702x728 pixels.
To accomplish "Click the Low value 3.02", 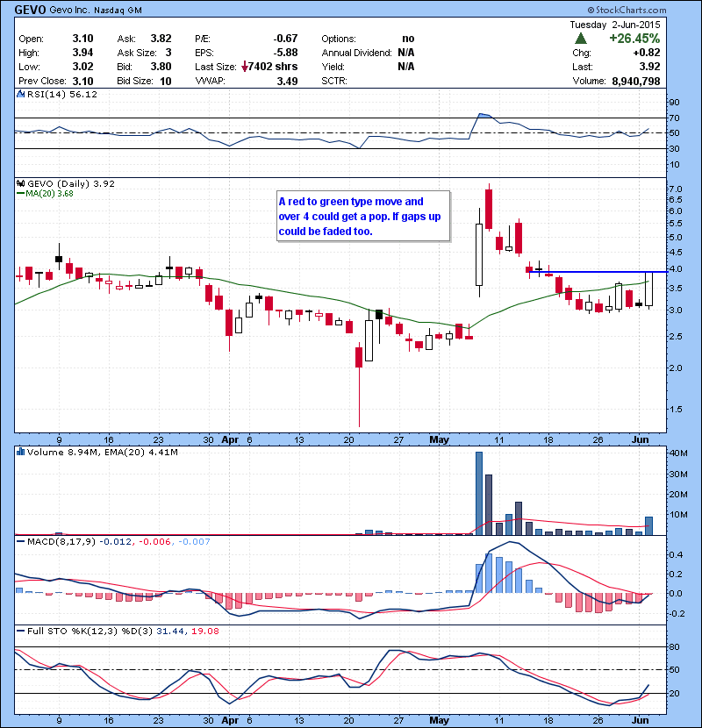I will coord(82,67).
